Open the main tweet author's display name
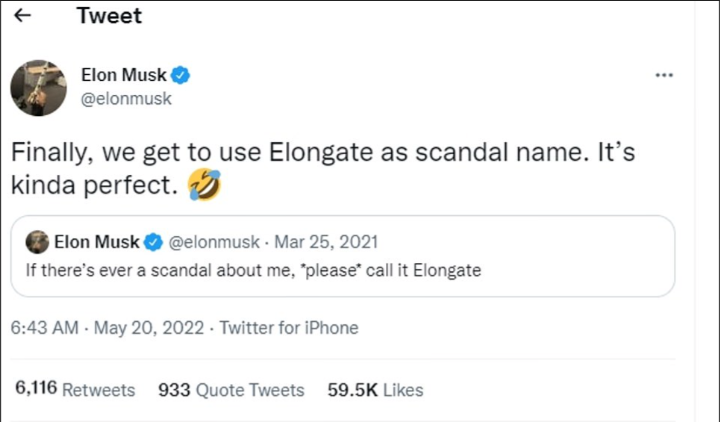The image size is (720, 422). 124,75
